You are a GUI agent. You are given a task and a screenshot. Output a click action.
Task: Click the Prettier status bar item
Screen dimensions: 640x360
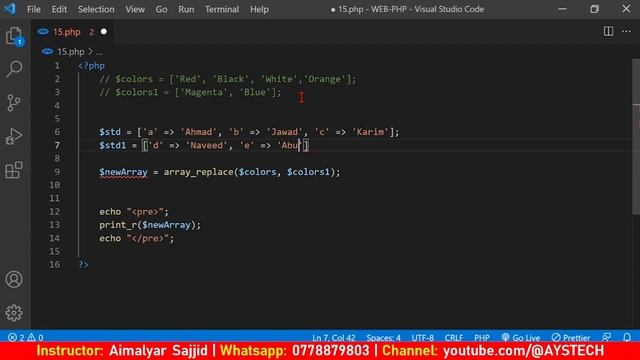tap(571, 338)
